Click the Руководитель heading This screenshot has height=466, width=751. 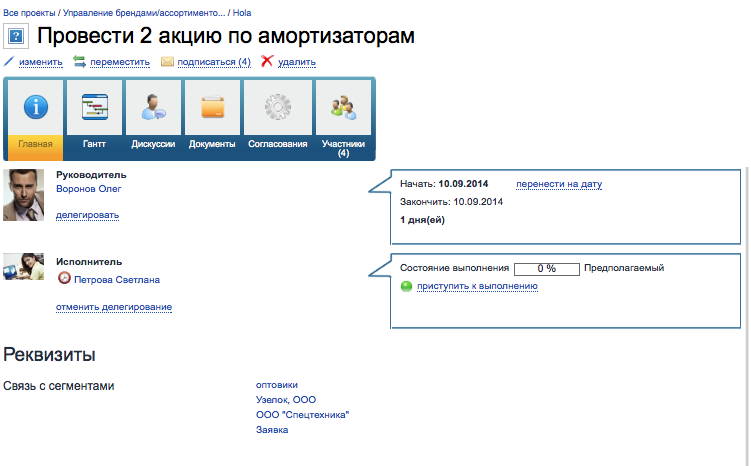[91, 175]
